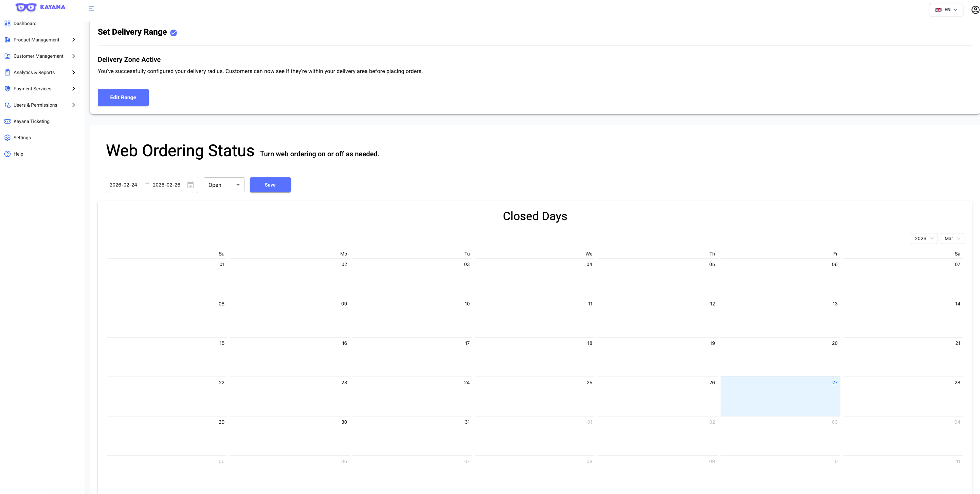Click the Help question mark icon
980x494 pixels.
pyautogui.click(x=7, y=154)
